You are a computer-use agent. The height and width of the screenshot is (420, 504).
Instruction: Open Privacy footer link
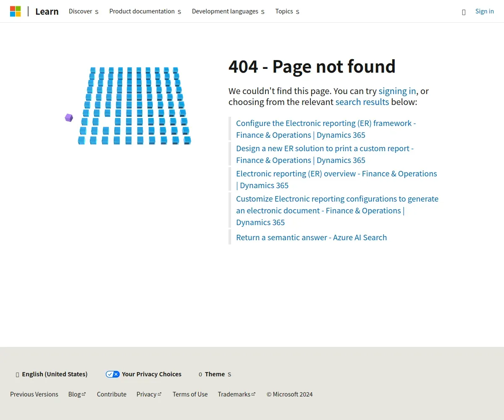149,394
